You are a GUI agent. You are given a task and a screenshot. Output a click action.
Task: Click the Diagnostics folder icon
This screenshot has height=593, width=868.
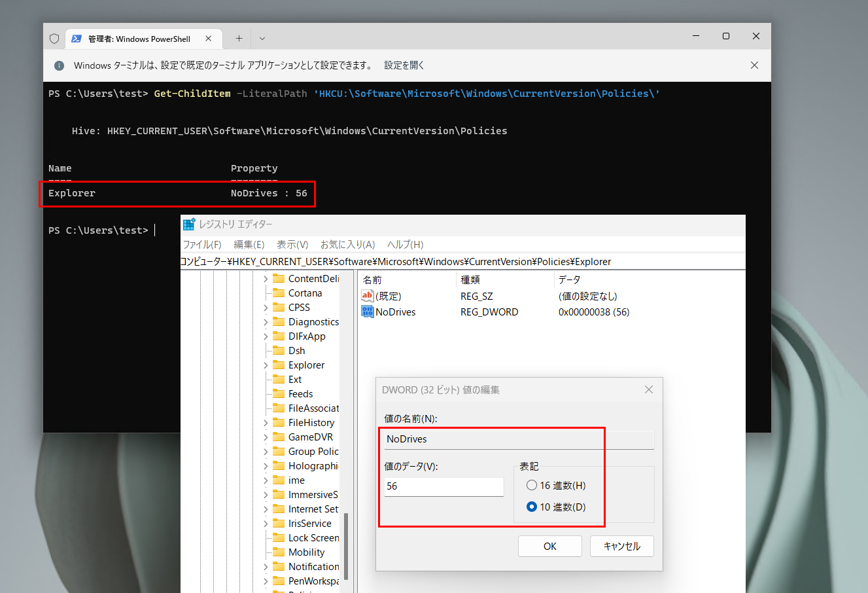(x=279, y=321)
